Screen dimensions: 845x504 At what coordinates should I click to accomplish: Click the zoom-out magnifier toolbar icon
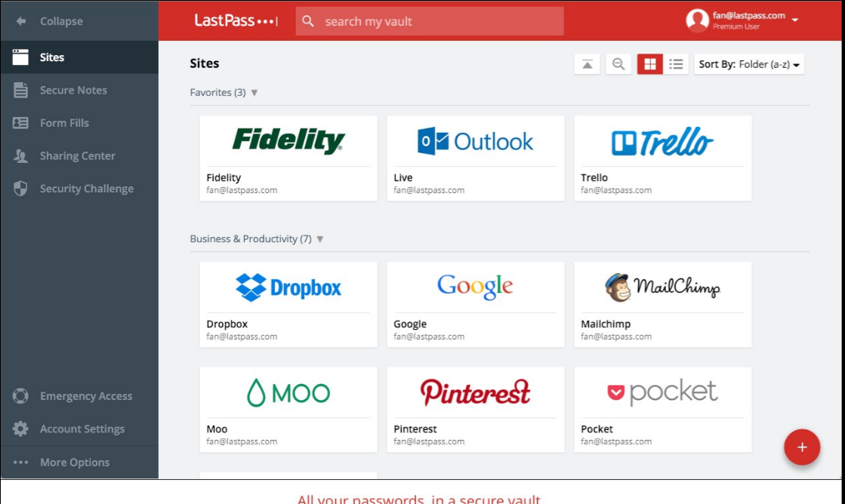pyautogui.click(x=618, y=64)
